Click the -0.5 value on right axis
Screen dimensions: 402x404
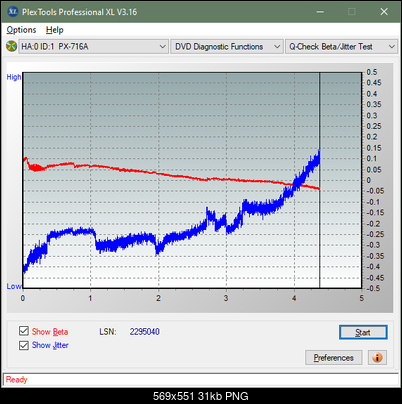coord(373,288)
